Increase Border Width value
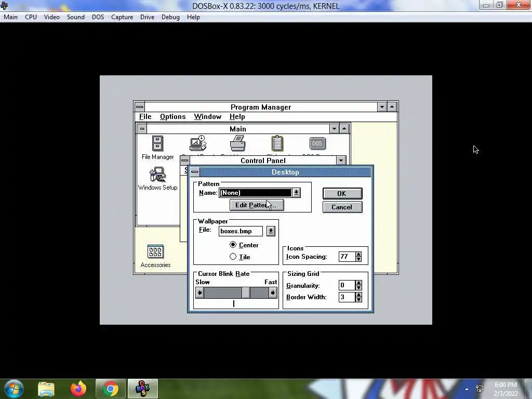The height and width of the screenshot is (399, 532). (x=358, y=295)
